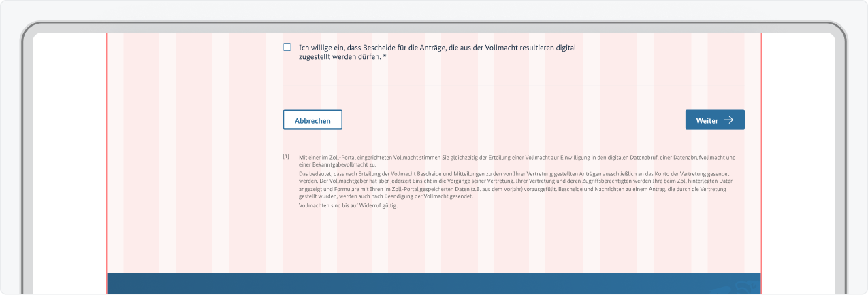Image resolution: width=868 pixels, height=295 pixels.
Task: Click the phrase 'zugestellt werden dürfen'
Action: 338,58
